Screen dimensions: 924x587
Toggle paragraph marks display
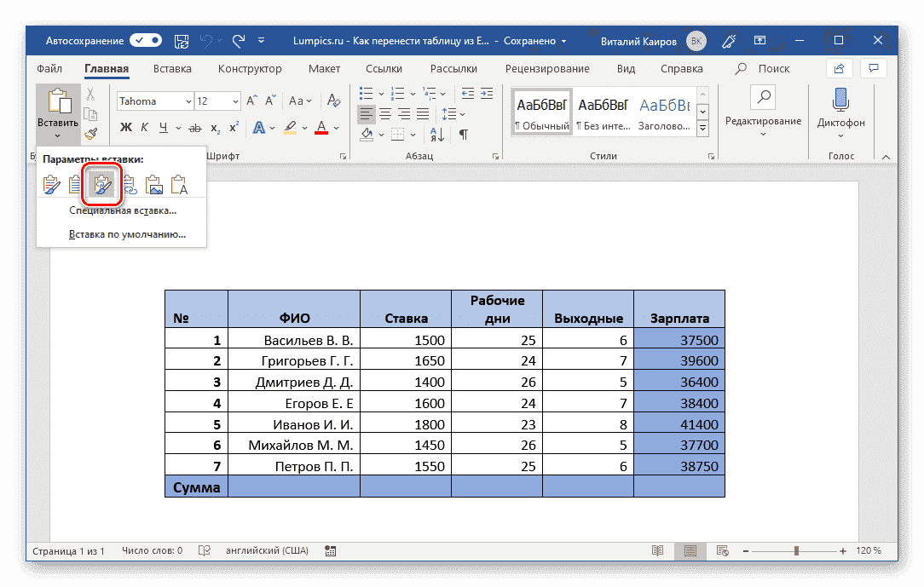465,135
